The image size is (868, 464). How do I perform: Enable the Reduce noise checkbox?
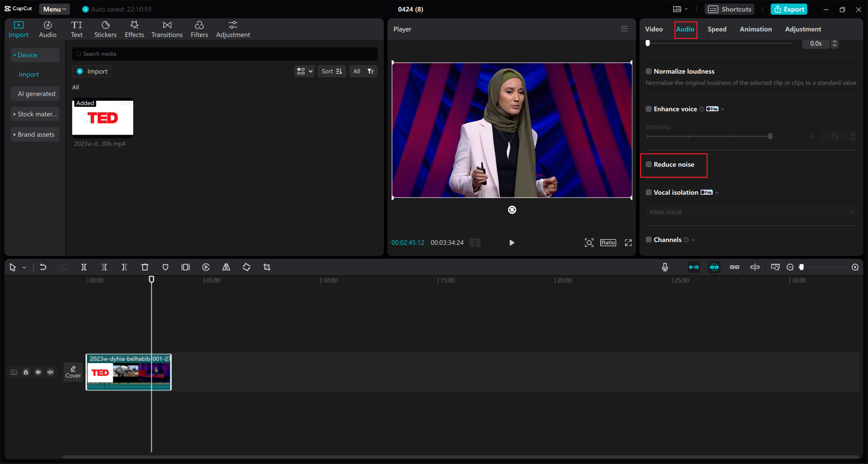(x=648, y=164)
